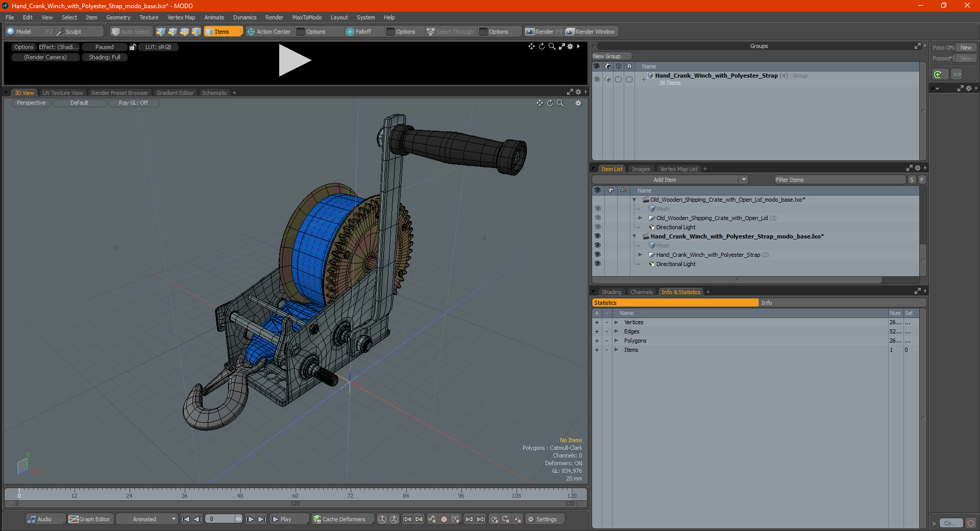Click the 3D viewport rotate icon

coord(550,103)
